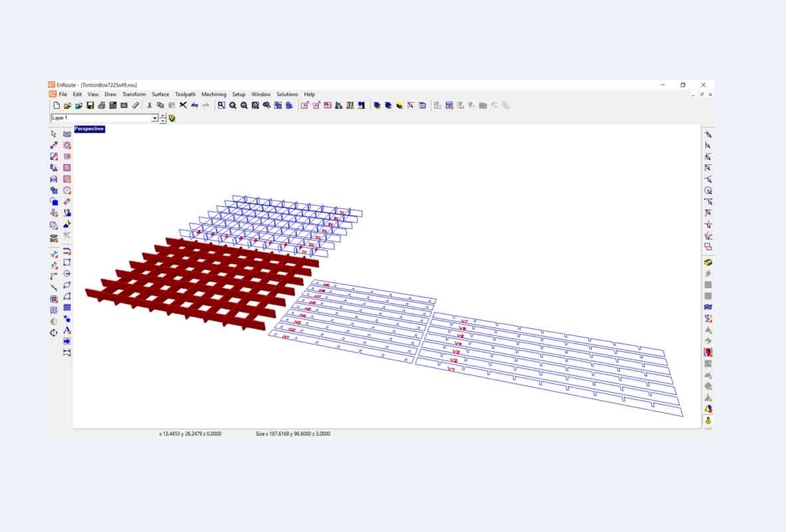This screenshot has height=532, width=786.
Task: Select the rectangle drawing tool
Action: click(67, 263)
